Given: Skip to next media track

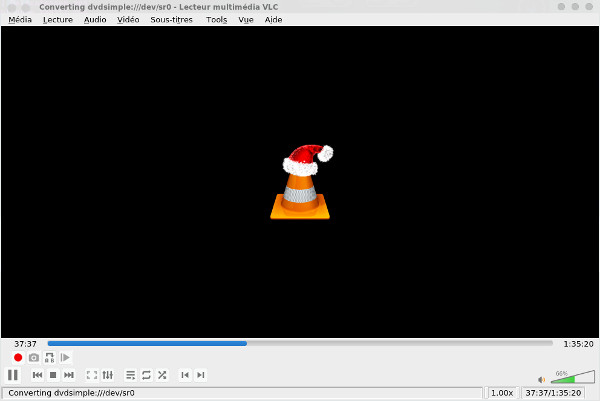Looking at the screenshot, I should click(69, 375).
